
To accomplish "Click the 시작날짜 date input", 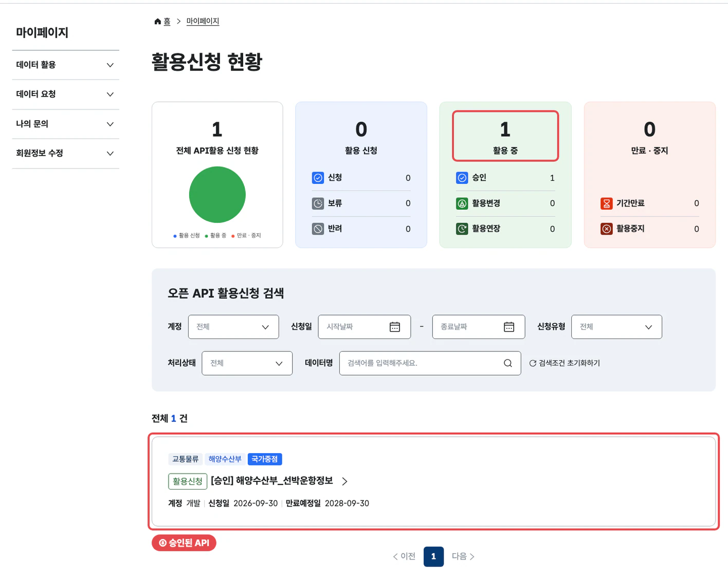I will pos(365,327).
